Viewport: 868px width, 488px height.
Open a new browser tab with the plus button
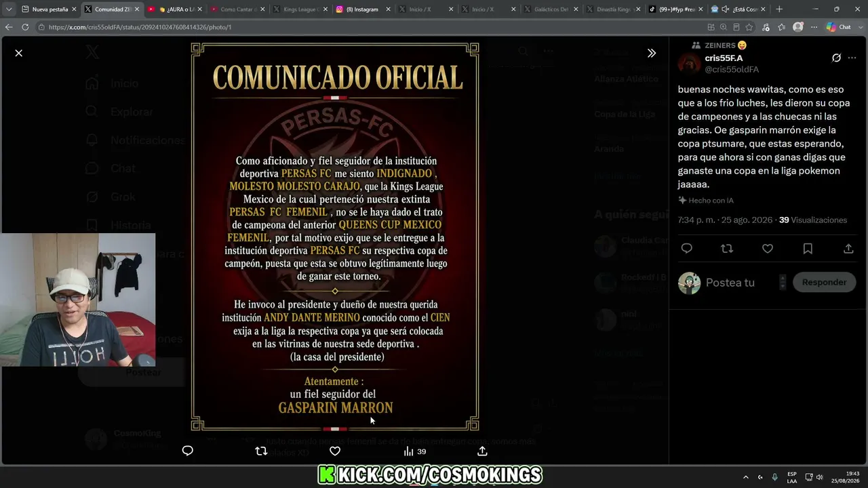click(x=779, y=9)
